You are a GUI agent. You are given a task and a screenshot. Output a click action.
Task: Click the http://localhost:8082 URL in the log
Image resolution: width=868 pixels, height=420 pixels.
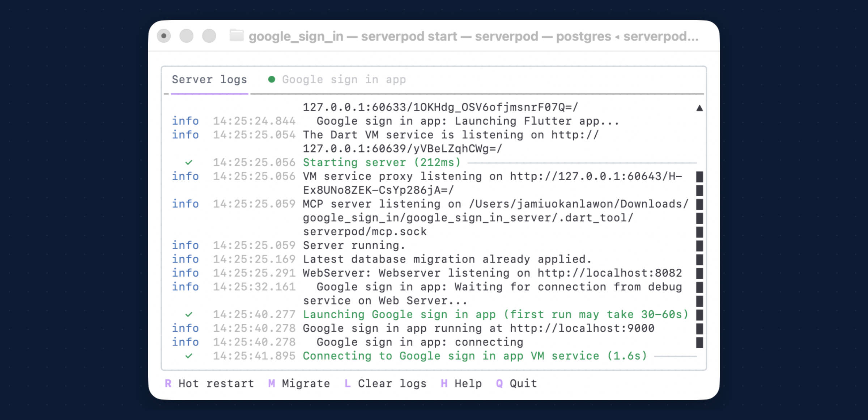[609, 273]
